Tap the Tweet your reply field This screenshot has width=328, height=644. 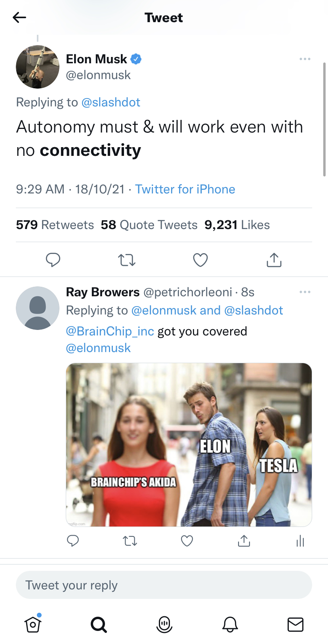coord(164,585)
